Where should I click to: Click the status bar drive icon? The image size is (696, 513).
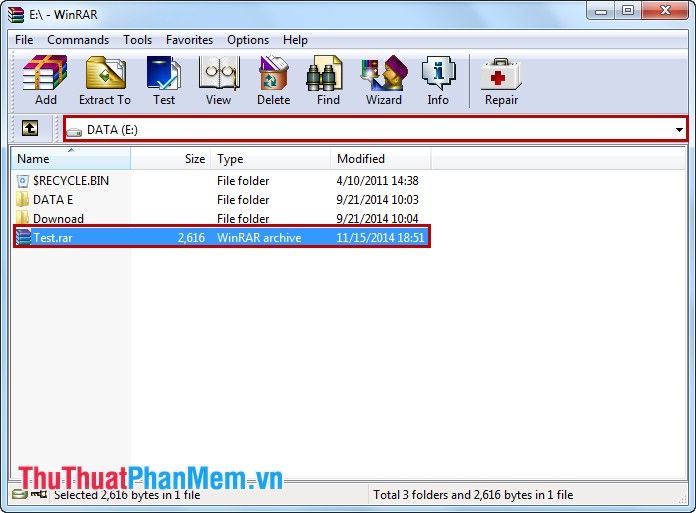[x=19, y=494]
